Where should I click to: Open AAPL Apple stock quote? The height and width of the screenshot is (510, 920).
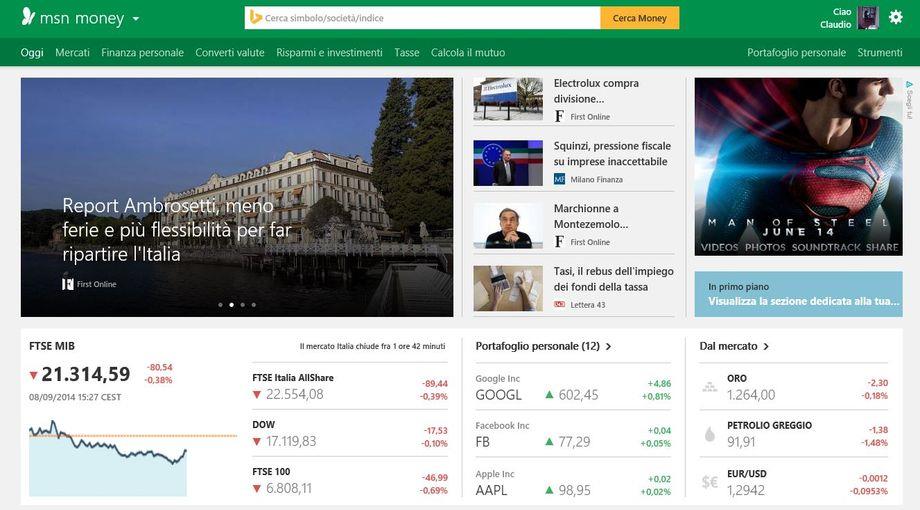click(x=573, y=481)
